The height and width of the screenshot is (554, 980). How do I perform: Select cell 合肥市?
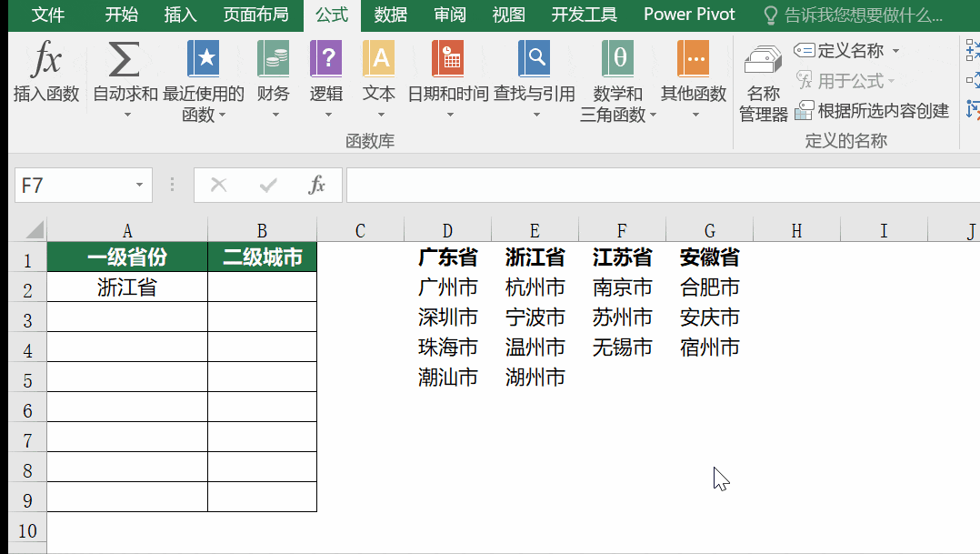pos(709,287)
